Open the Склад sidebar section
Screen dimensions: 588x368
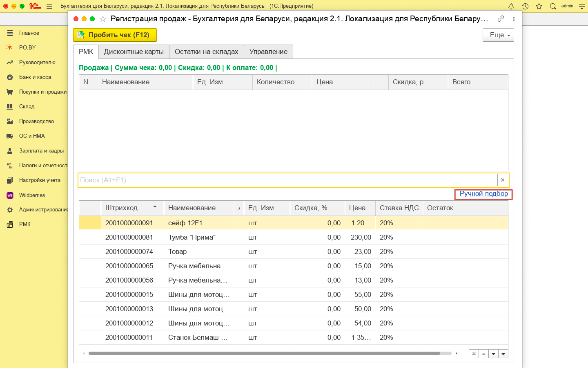pyautogui.click(x=27, y=106)
